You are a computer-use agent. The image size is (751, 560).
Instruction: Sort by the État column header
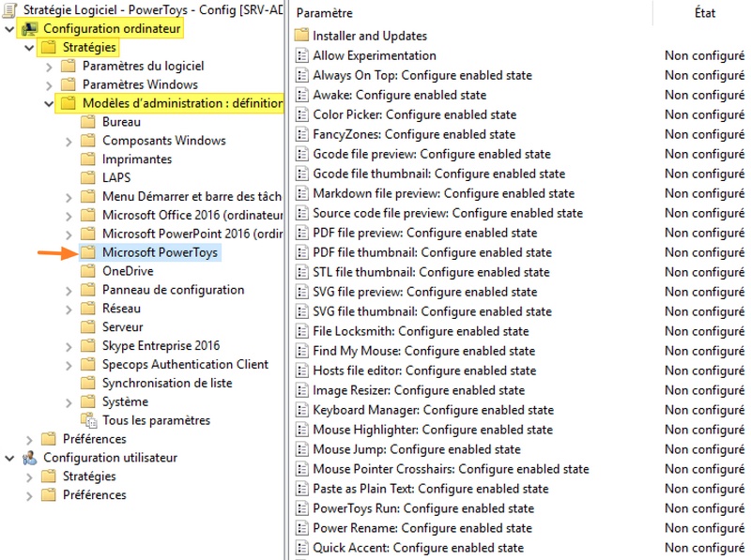tap(704, 13)
